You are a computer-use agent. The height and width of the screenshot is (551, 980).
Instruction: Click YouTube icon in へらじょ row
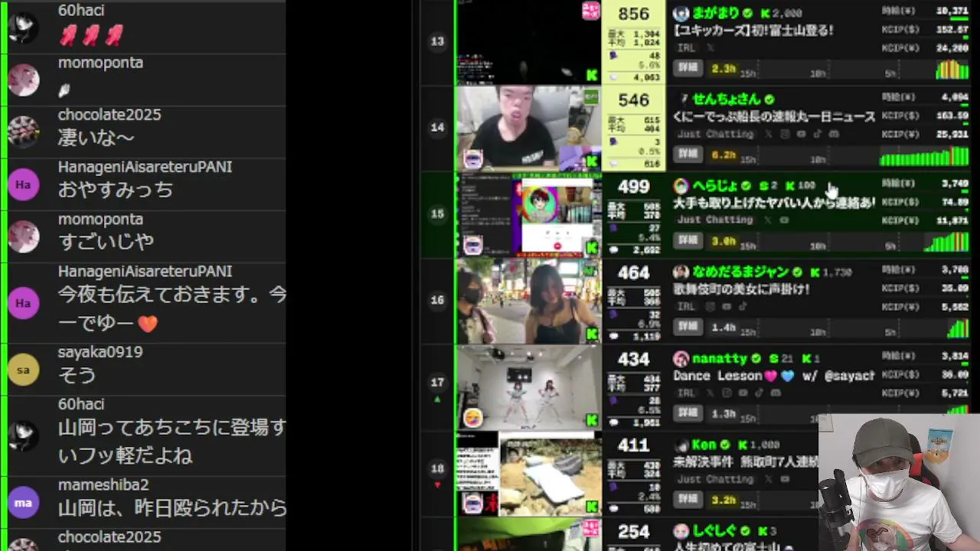coord(785,220)
